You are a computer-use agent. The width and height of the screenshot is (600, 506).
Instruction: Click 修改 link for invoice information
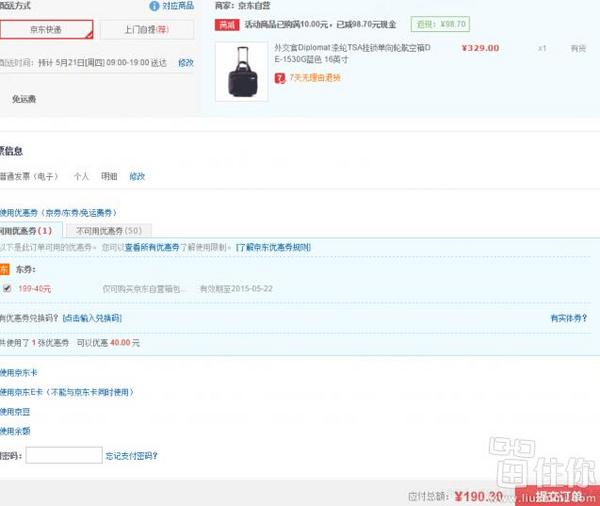point(137,176)
